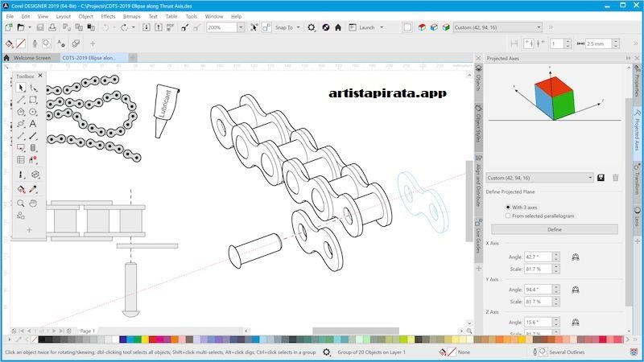This screenshot has width=644, height=362.
Task: Click the X Axis Angle input field
Action: coord(538,257)
